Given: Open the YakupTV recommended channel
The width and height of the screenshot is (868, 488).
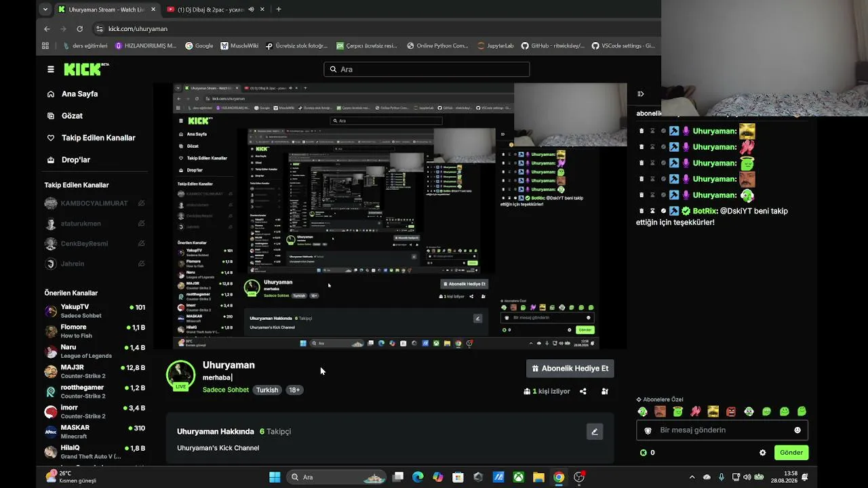Looking at the screenshot, I should pyautogui.click(x=96, y=311).
